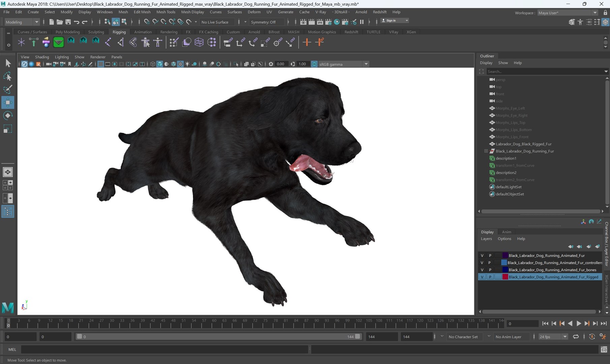Click red color swatch of Fur_Rigged layer
This screenshot has width=610, height=364.
[x=505, y=277]
